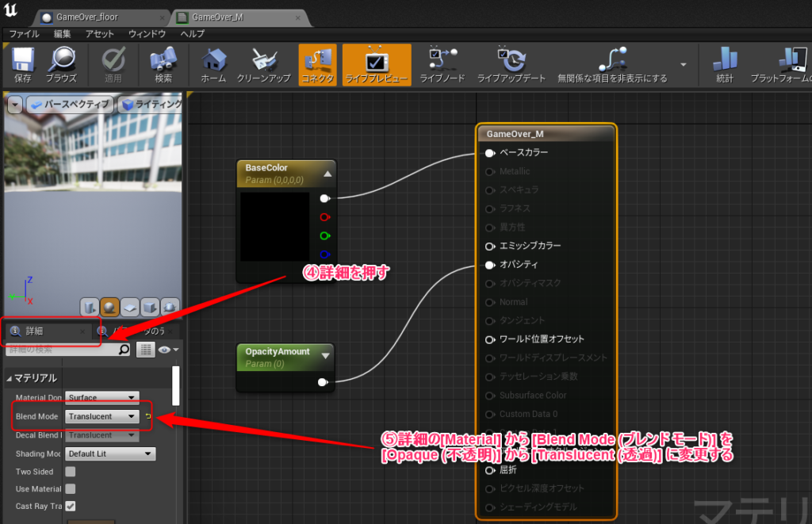Uncheck the Cast Ray Traced checkbox
Viewport: 812px width, 524px height.
pos(71,506)
